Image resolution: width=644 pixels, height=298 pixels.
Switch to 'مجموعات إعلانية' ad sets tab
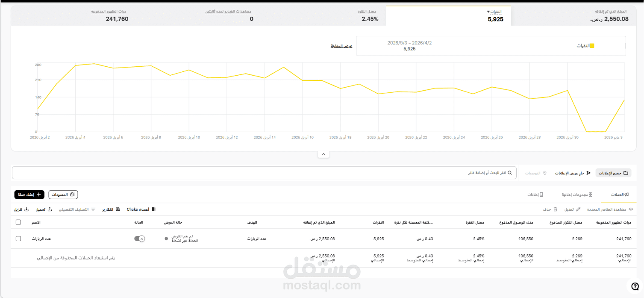tap(577, 195)
